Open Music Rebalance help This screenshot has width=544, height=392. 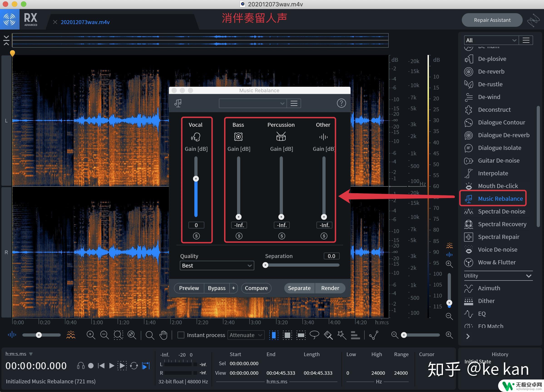pyautogui.click(x=341, y=103)
